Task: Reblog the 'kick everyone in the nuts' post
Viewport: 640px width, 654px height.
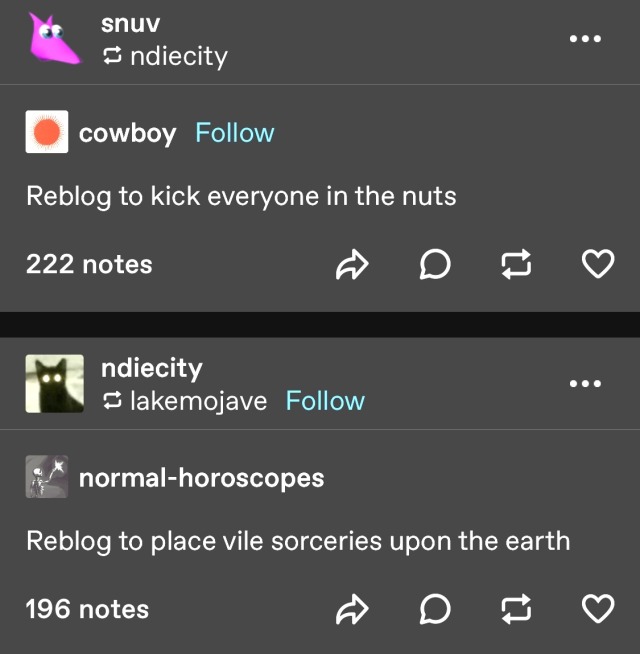Action: pyautogui.click(x=516, y=264)
